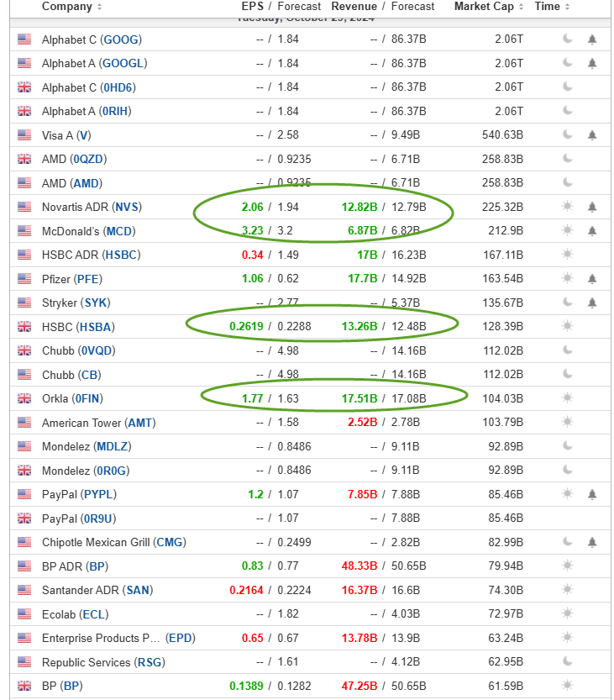Click Pfizer EPS value 1.06

(x=253, y=279)
